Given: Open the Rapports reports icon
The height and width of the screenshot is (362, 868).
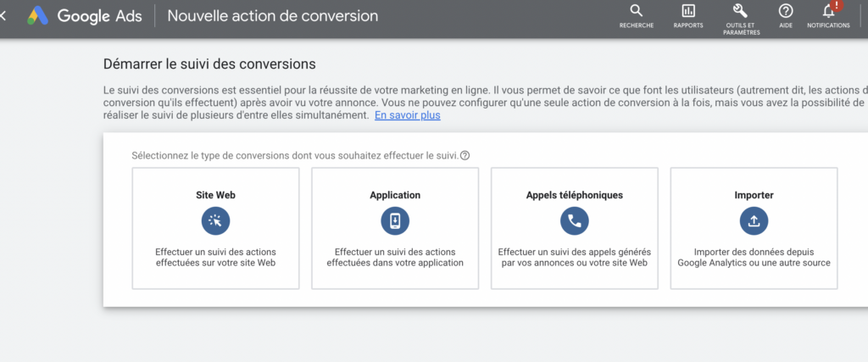Looking at the screenshot, I should pos(688,11).
